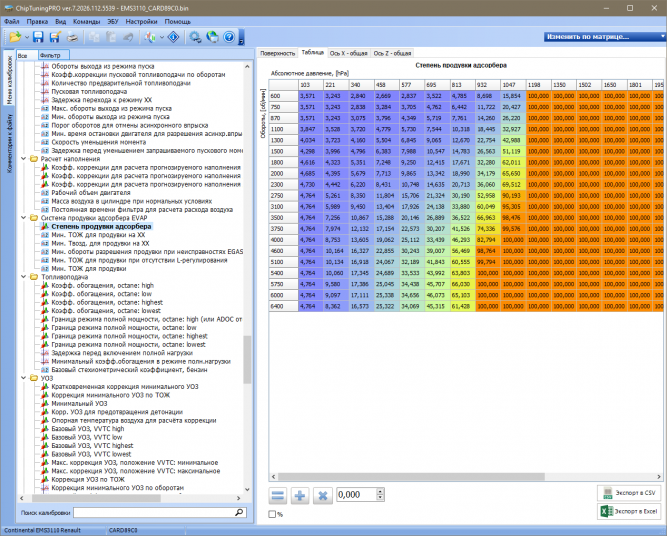Open dropdown arrow next to compare icon

(x=162, y=37)
